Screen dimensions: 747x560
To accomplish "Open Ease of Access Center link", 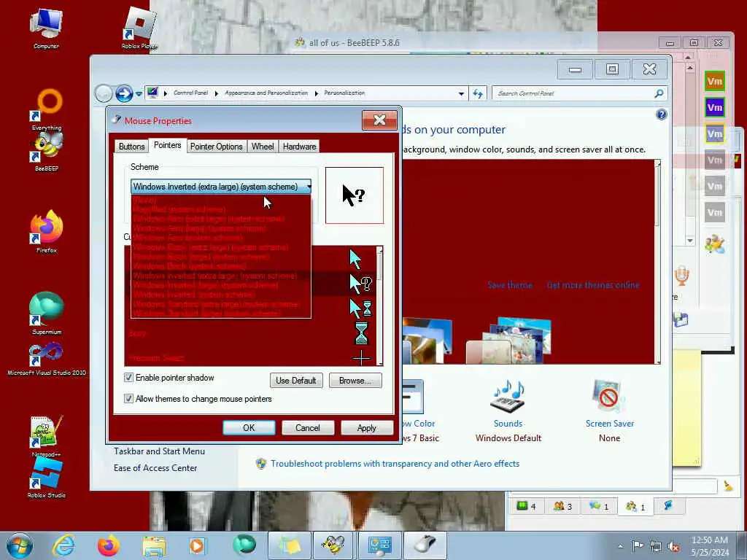I will (x=155, y=468).
